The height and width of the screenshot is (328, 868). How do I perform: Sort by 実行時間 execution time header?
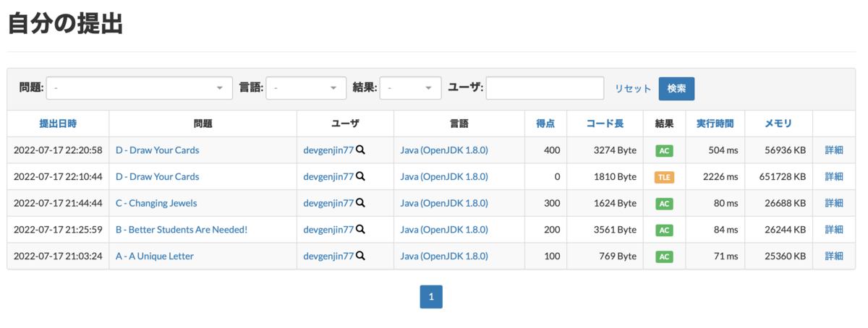point(715,124)
